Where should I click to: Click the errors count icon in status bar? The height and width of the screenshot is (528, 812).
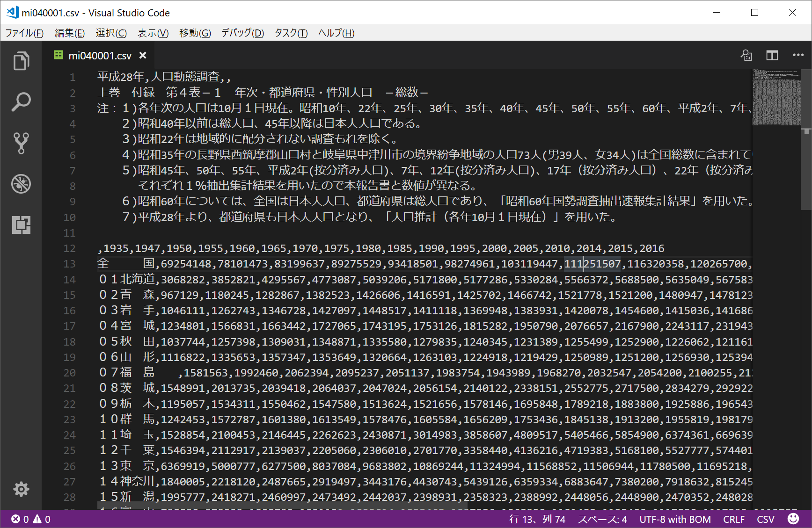[x=16, y=519]
